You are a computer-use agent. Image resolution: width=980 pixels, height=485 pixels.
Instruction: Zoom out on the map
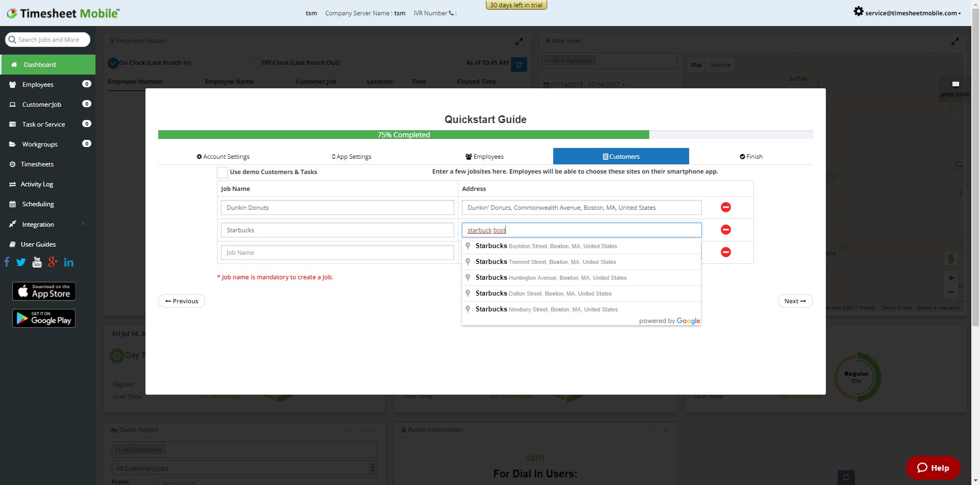(951, 293)
